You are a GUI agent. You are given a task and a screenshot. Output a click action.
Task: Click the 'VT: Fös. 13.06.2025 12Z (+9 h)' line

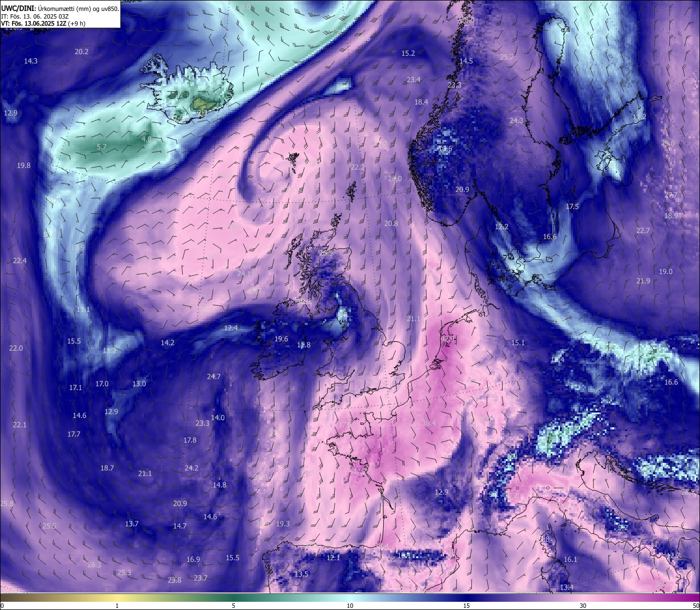43,24
